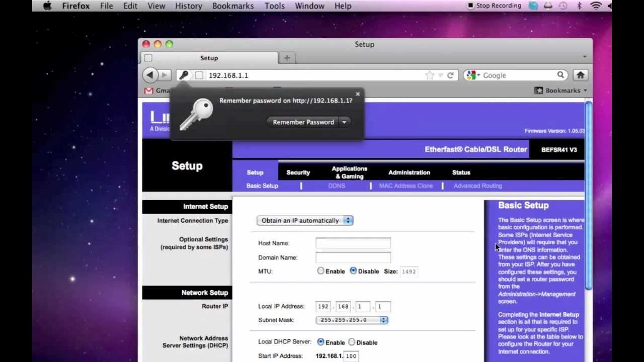Open MAC Address Clone link
This screenshot has width=644, height=362.
(406, 186)
